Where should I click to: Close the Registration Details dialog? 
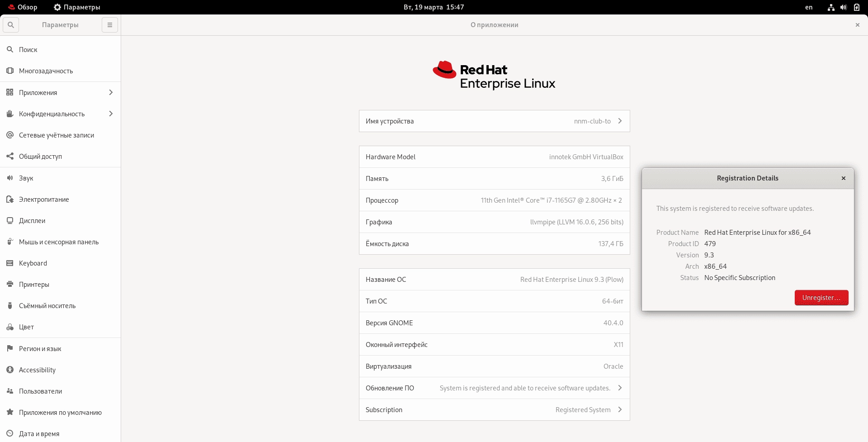pos(843,178)
